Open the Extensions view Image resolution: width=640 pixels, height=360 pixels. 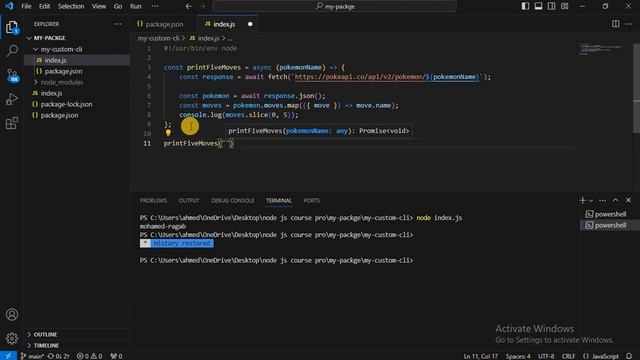12,123
